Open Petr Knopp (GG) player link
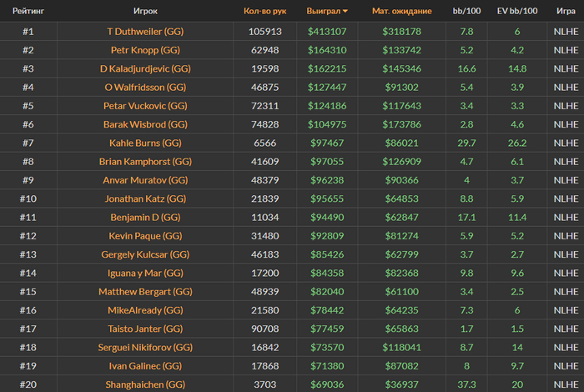The image size is (584, 392). click(145, 50)
